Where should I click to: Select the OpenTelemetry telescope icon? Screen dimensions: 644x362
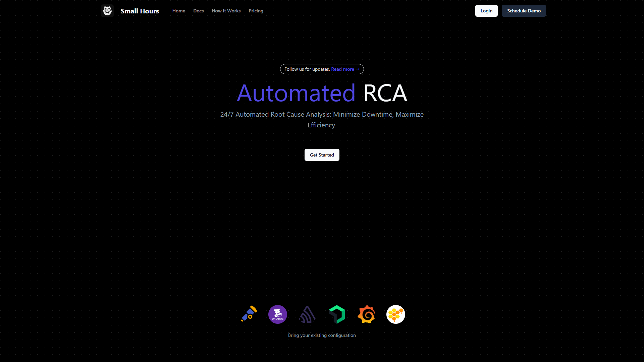pyautogui.click(x=249, y=314)
